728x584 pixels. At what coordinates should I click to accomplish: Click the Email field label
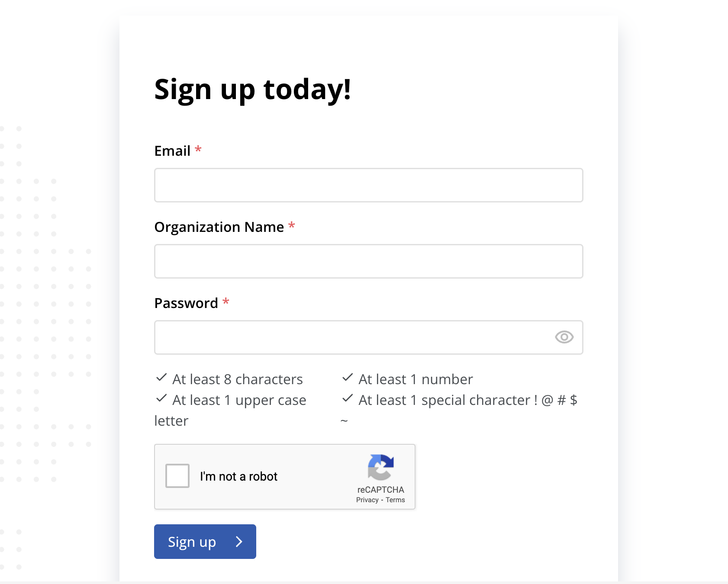[172, 151]
